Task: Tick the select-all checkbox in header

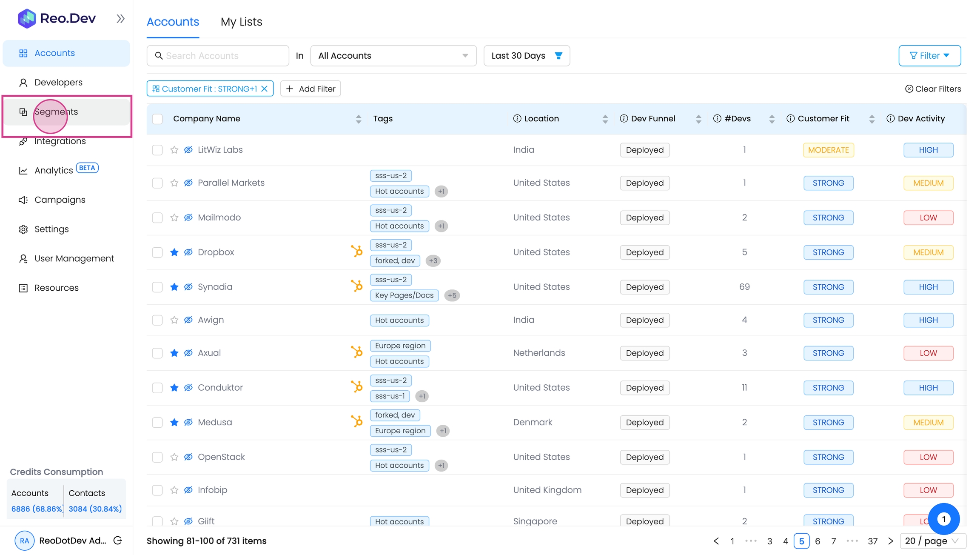Action: pyautogui.click(x=157, y=119)
